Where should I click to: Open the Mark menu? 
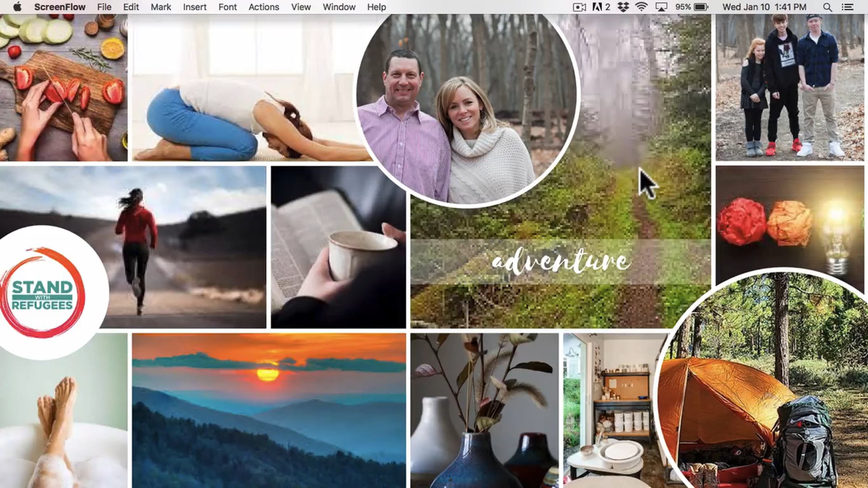click(x=161, y=7)
